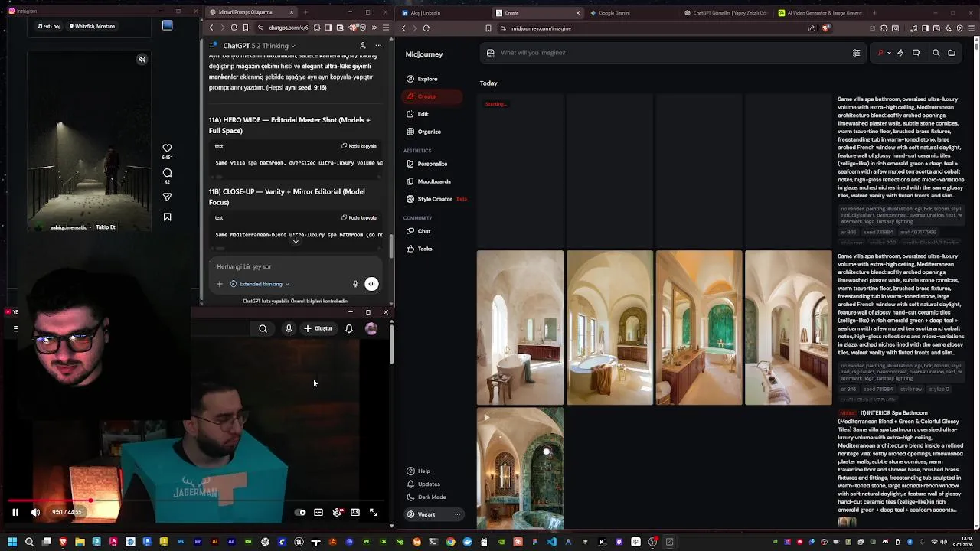Open Tasks in Midjourney sidebar
The image size is (980, 551).
click(x=420, y=249)
